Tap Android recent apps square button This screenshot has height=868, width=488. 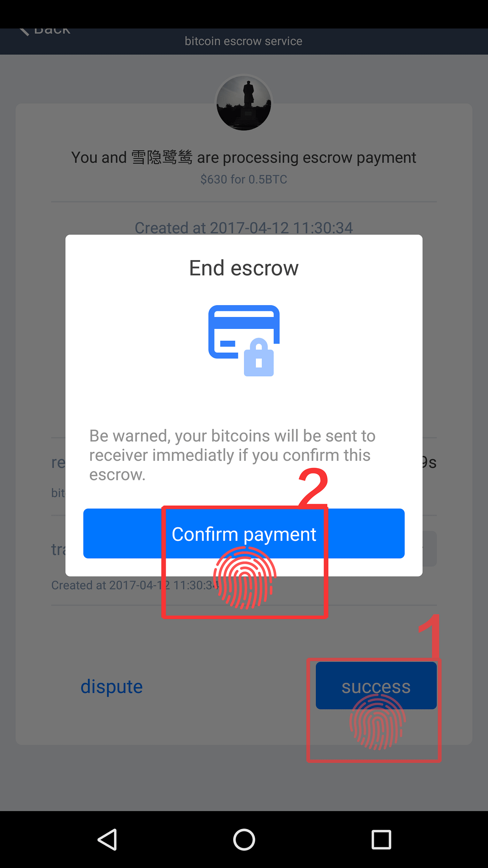tap(381, 839)
